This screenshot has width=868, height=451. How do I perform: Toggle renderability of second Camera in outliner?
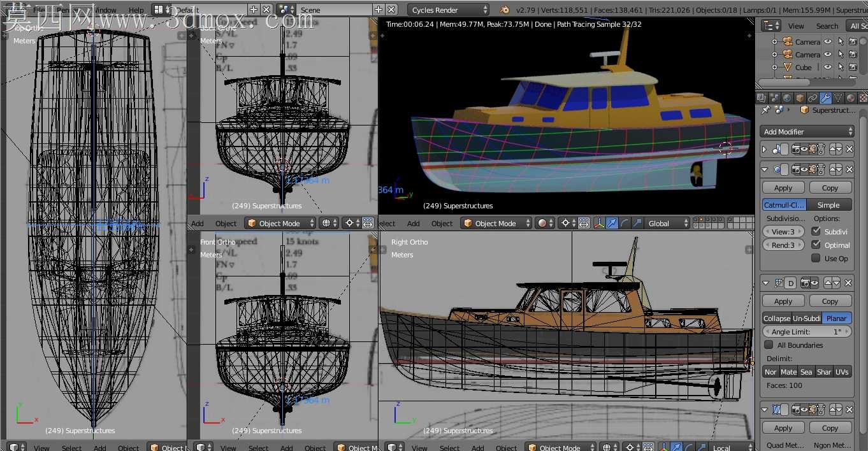(x=853, y=54)
